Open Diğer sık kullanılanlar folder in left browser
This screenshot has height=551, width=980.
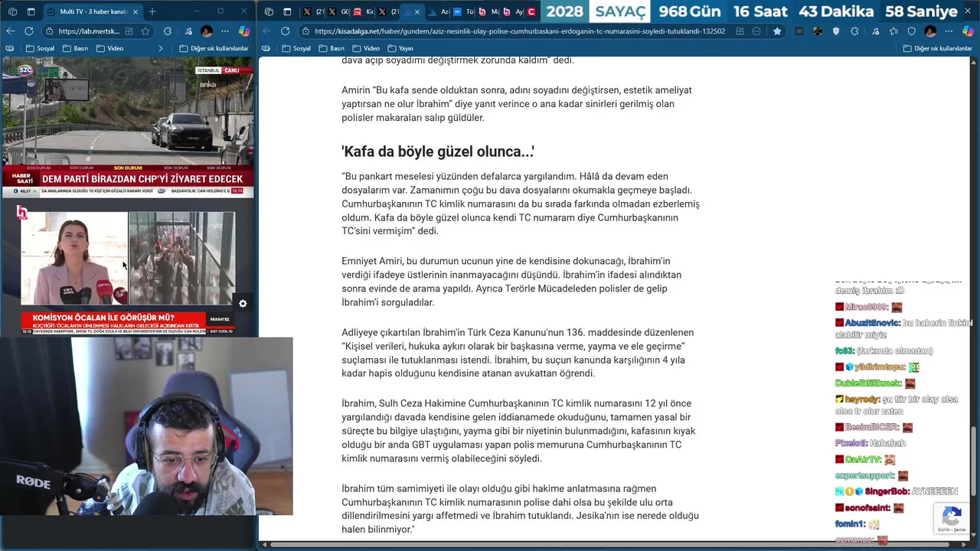(x=214, y=48)
